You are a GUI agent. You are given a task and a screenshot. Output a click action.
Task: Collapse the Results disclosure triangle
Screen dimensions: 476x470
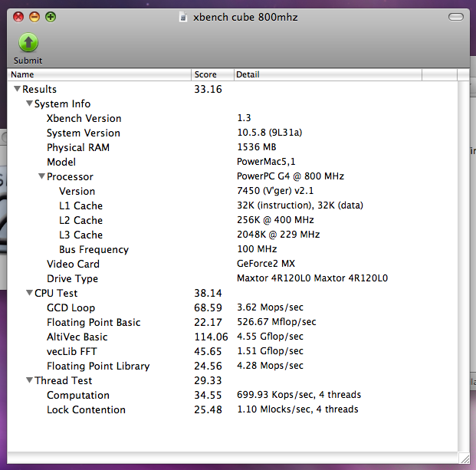point(18,89)
